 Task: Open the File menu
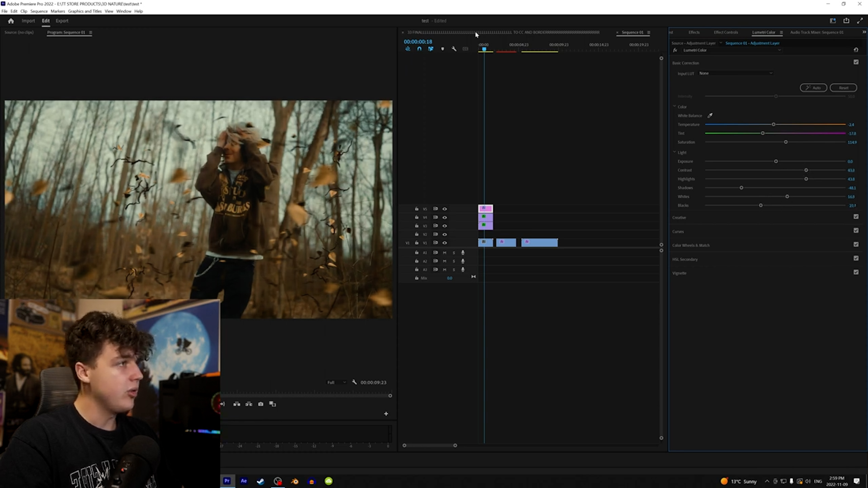(5, 11)
